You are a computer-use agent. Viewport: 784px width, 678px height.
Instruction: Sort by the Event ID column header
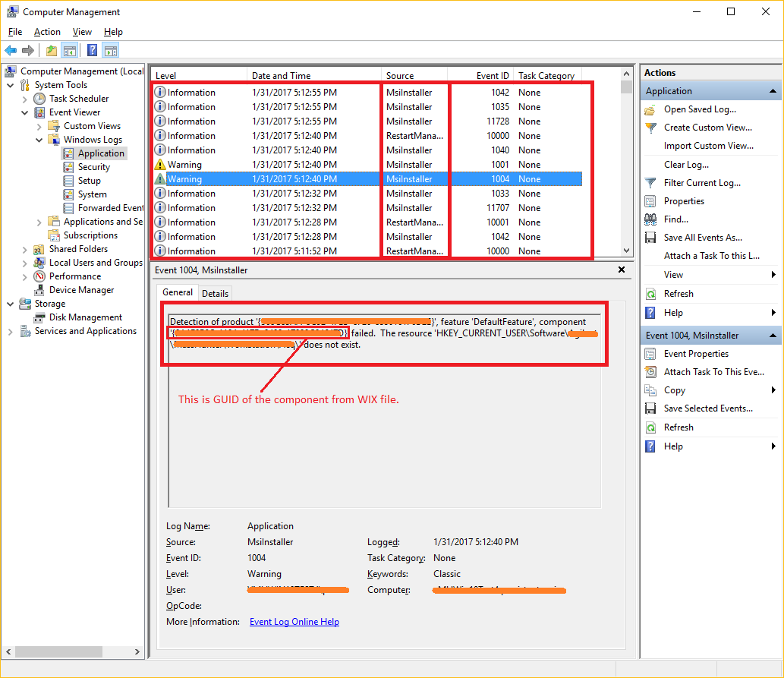[480, 76]
